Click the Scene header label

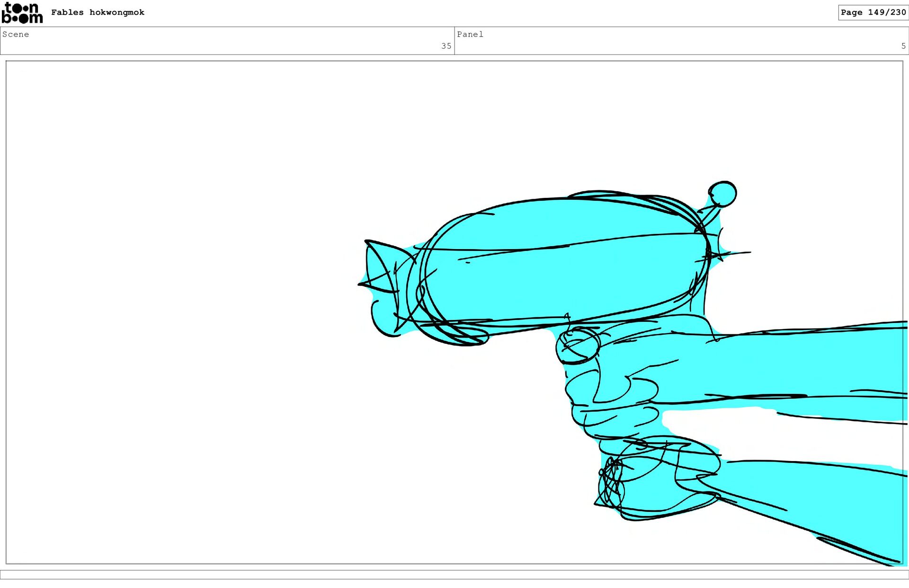tap(16, 34)
